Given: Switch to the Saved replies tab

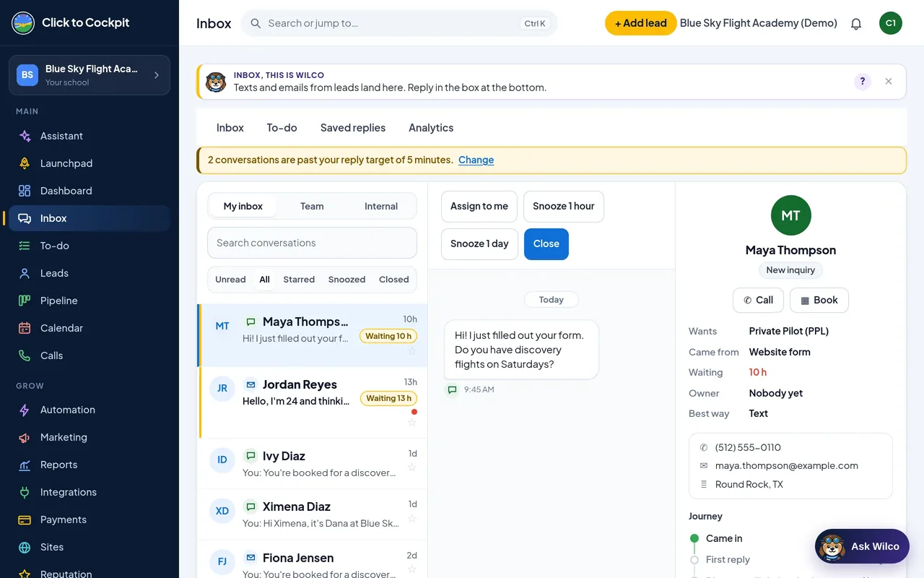Looking at the screenshot, I should 353,128.
